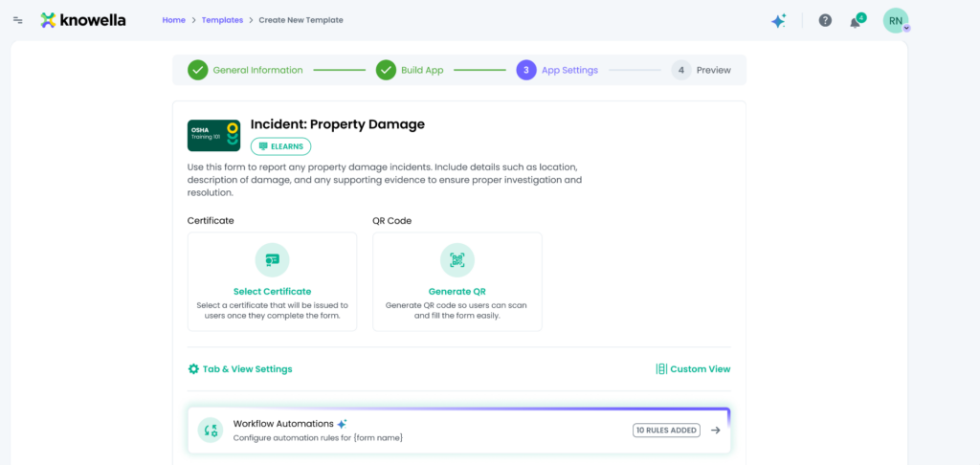The height and width of the screenshot is (465, 980).
Task: Click the Generate QR code icon
Action: pyautogui.click(x=457, y=259)
